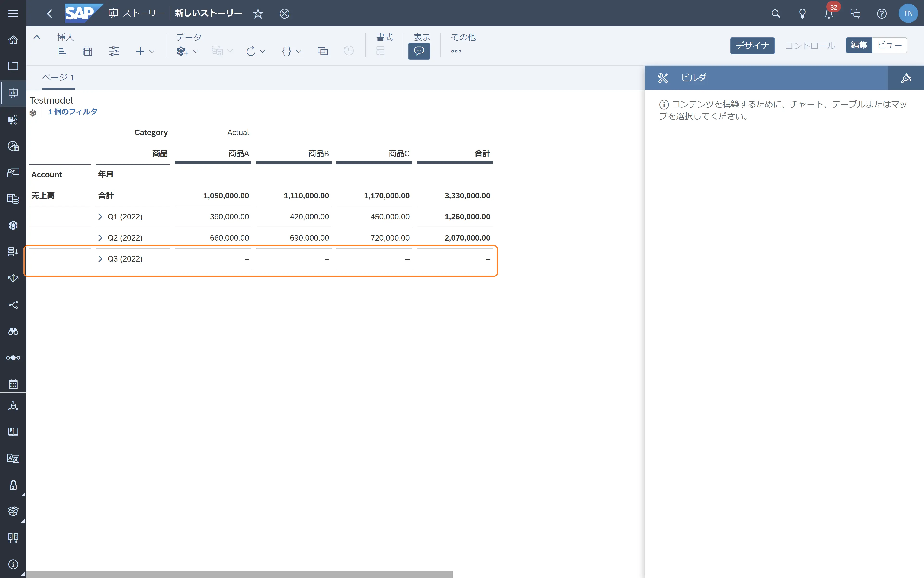
Task: Select the 売上高 account row header
Action: tap(43, 196)
